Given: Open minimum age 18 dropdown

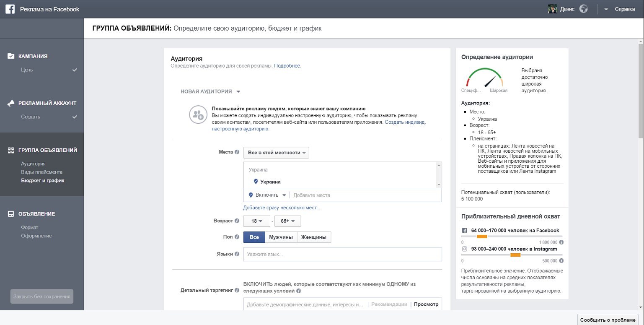Looking at the screenshot, I should click(257, 221).
